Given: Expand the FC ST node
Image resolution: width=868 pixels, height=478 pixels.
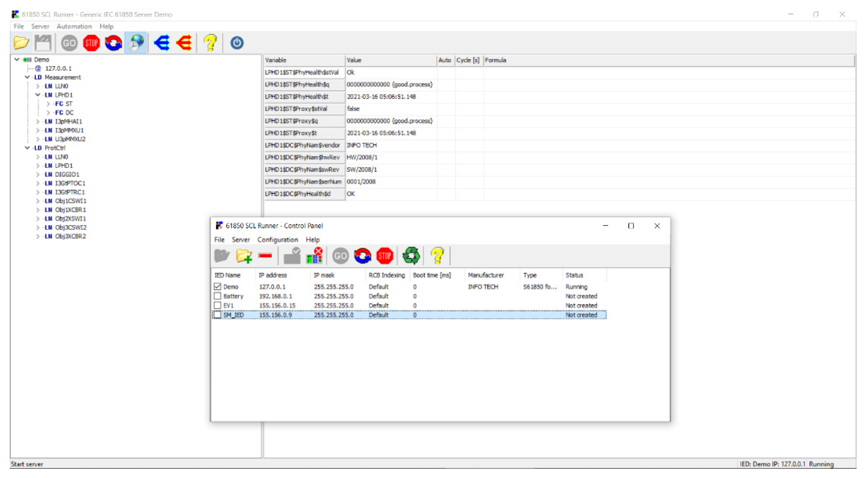Looking at the screenshot, I should (48, 104).
